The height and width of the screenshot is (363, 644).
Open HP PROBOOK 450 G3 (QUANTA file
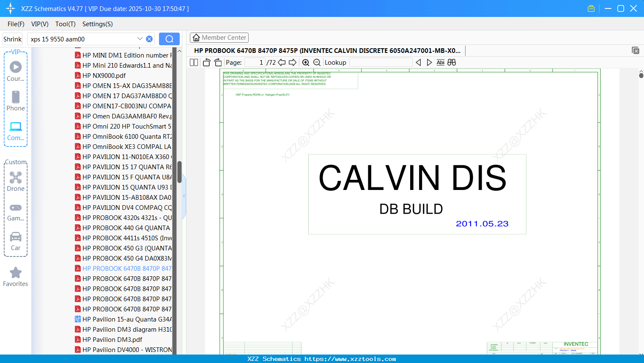click(123, 248)
